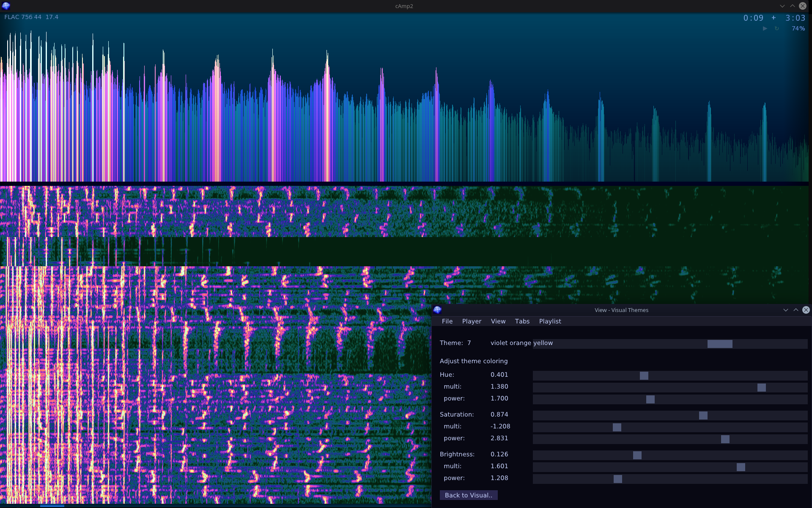Click the Brightness power slider handle
The height and width of the screenshot is (508, 812).
(618, 479)
